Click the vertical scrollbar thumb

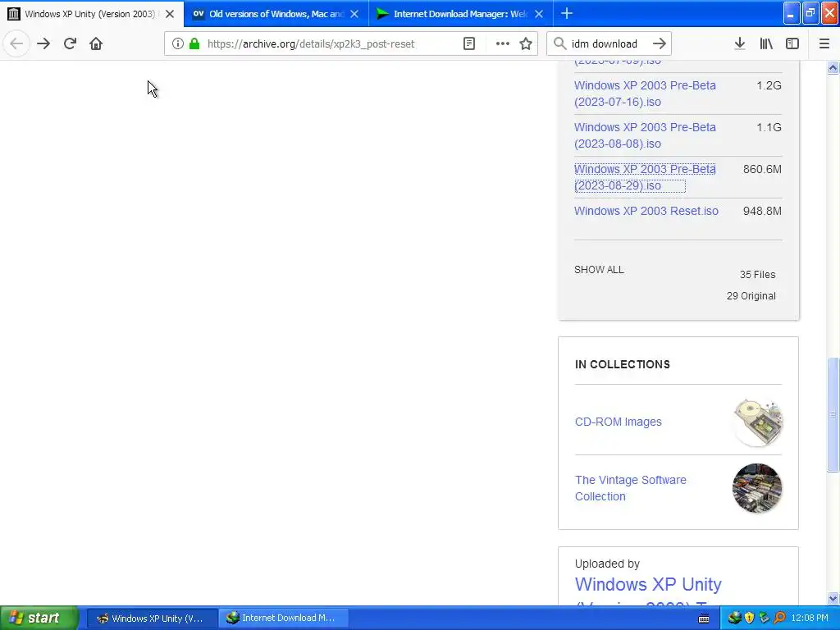[833, 414]
